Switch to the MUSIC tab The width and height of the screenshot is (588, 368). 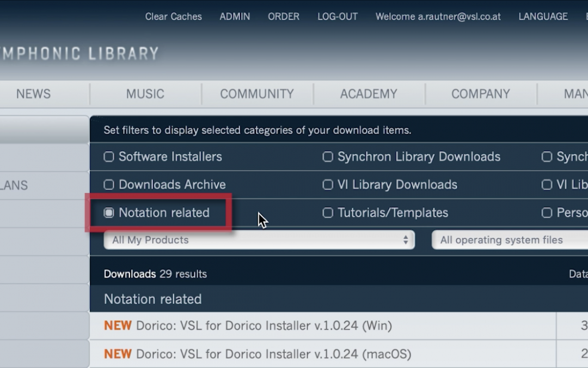point(145,94)
